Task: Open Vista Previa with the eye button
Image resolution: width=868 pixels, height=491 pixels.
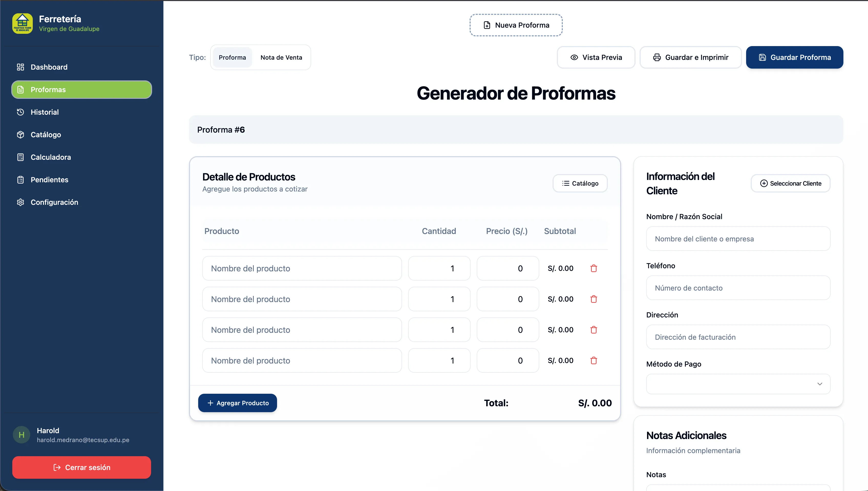Action: click(596, 57)
